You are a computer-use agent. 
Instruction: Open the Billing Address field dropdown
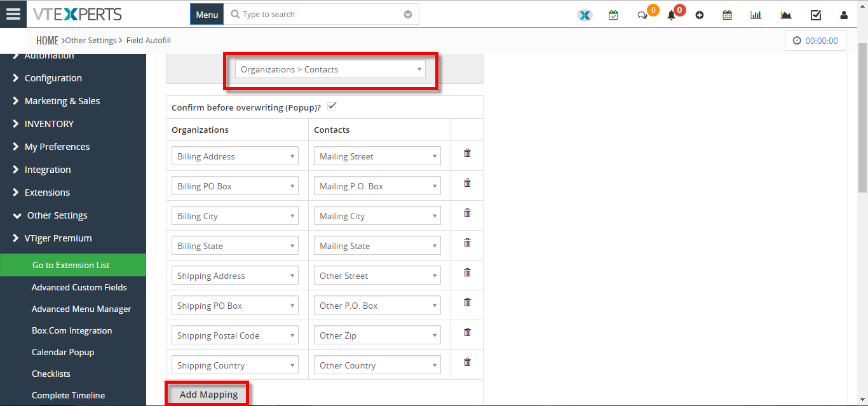tap(235, 156)
